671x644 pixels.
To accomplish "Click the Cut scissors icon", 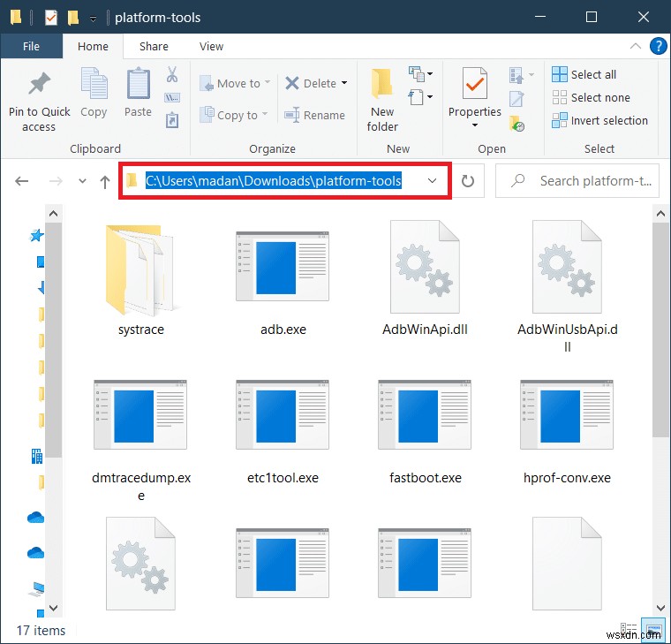I will 172,74.
